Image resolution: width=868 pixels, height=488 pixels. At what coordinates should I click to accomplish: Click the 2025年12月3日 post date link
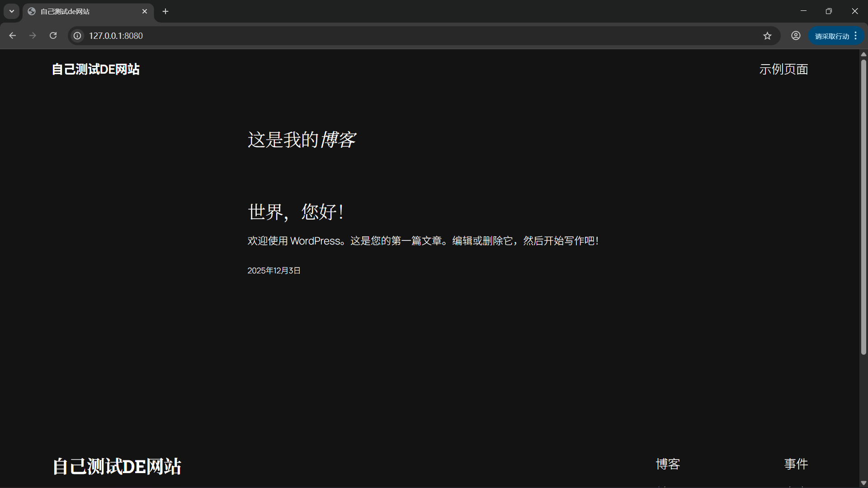point(274,270)
